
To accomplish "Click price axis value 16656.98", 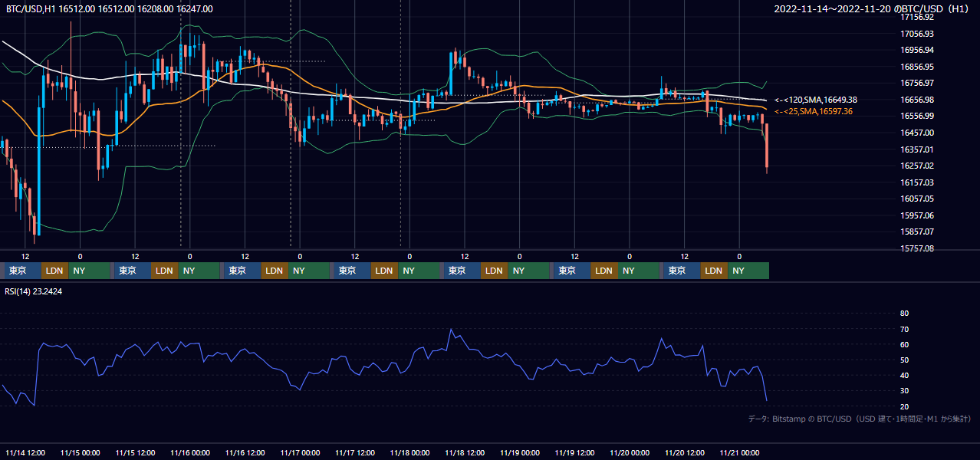I will [916, 100].
